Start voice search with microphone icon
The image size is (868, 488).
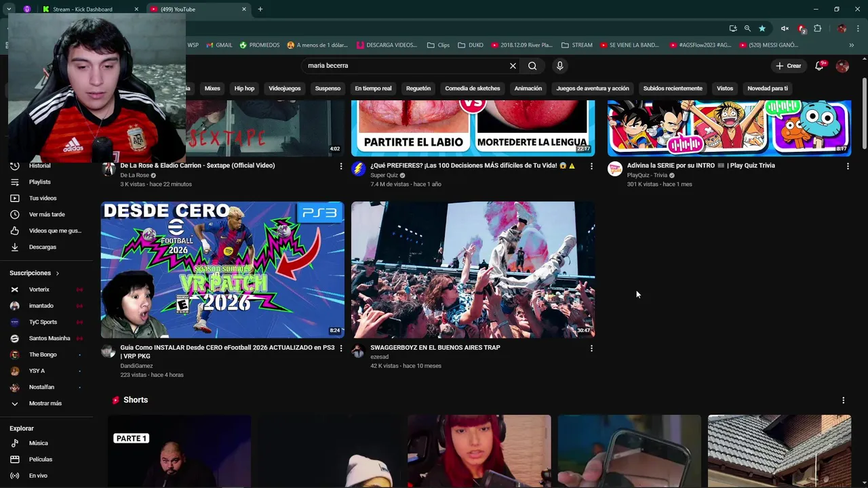tap(559, 66)
